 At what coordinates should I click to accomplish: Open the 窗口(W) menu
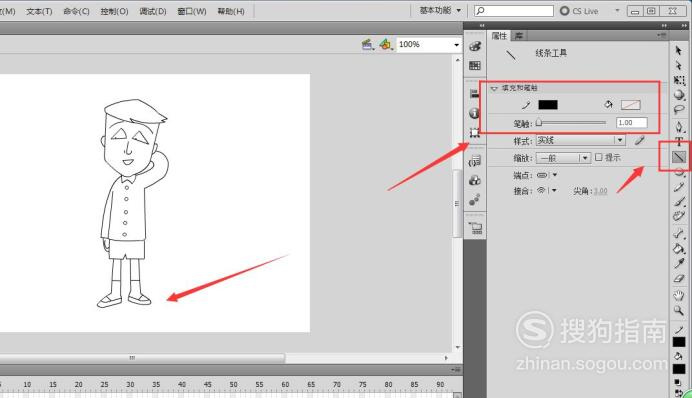[192, 11]
